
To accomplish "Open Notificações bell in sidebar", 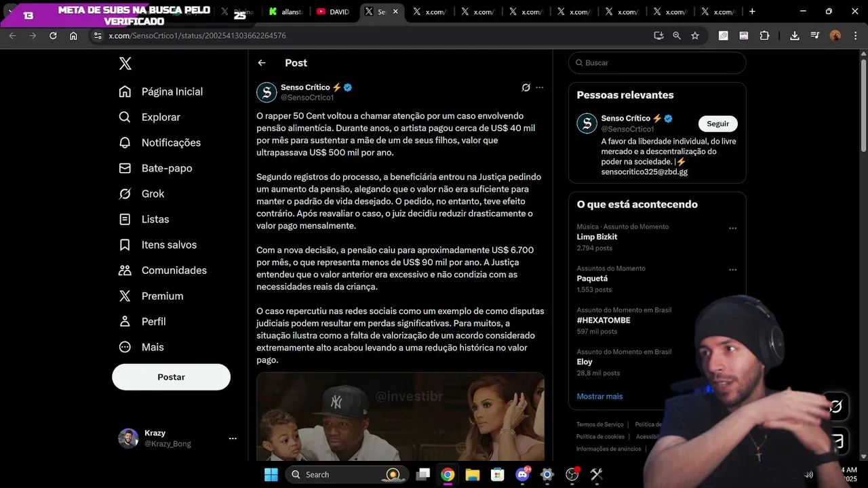I will pos(125,142).
